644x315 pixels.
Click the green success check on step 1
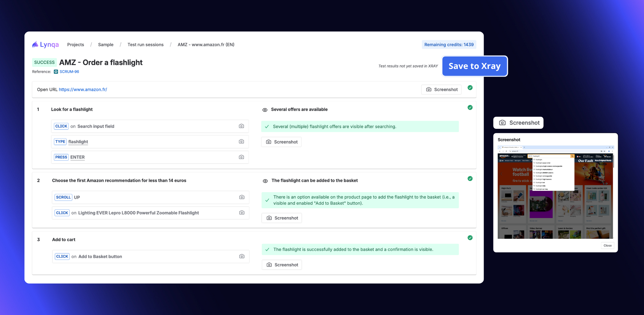470,107
